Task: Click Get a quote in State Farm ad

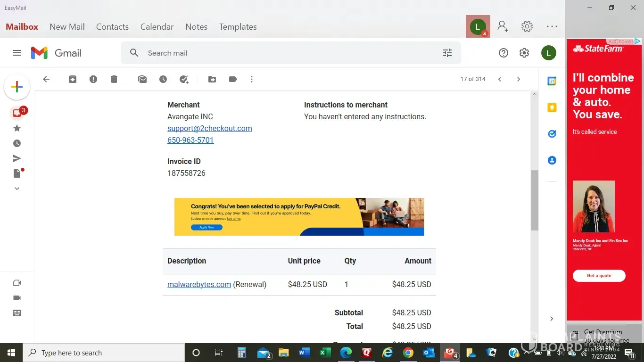Action: (599, 276)
